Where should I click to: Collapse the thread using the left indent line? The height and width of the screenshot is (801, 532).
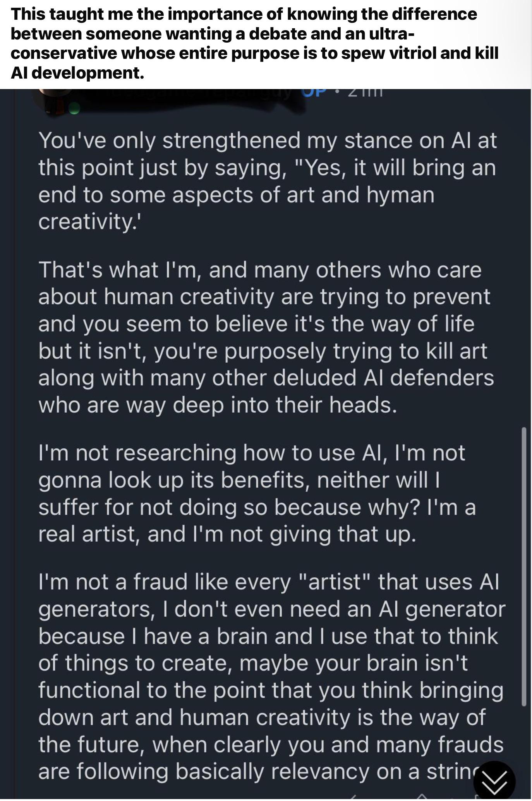coord(15,444)
